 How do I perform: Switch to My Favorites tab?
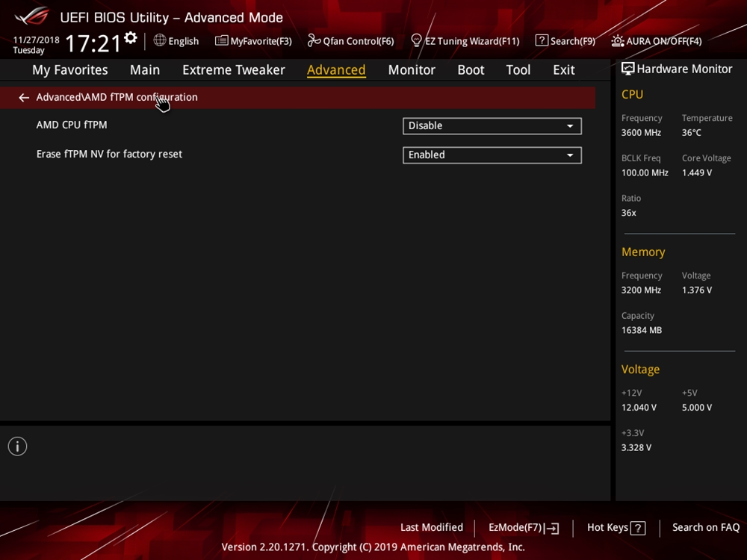[70, 70]
